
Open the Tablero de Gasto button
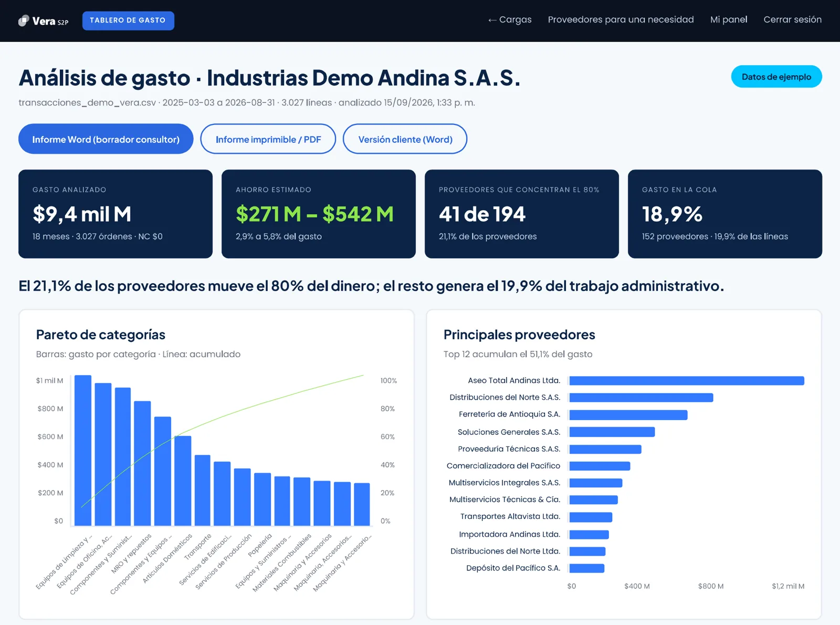(x=128, y=20)
